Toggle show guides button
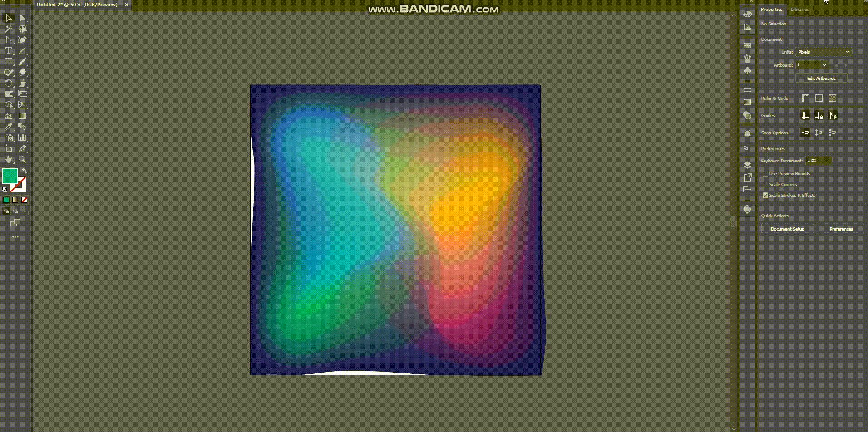Image resolution: width=868 pixels, height=432 pixels. 805,115
